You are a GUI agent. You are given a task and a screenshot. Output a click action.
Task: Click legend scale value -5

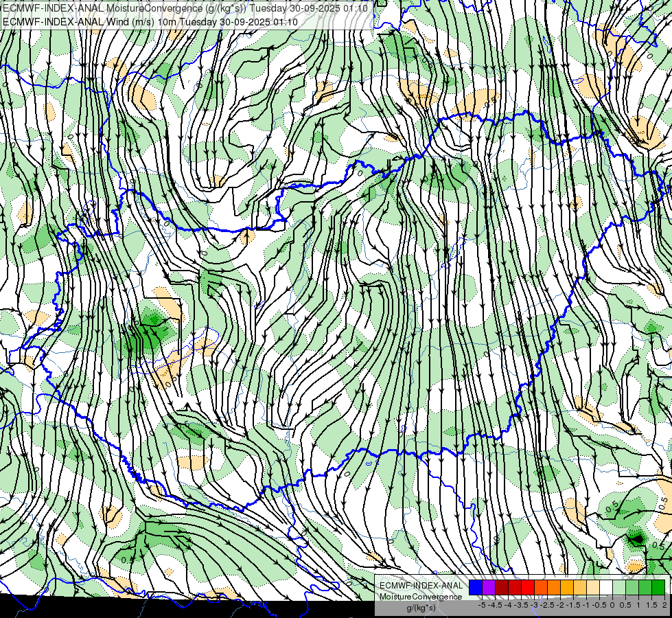[x=482, y=605]
